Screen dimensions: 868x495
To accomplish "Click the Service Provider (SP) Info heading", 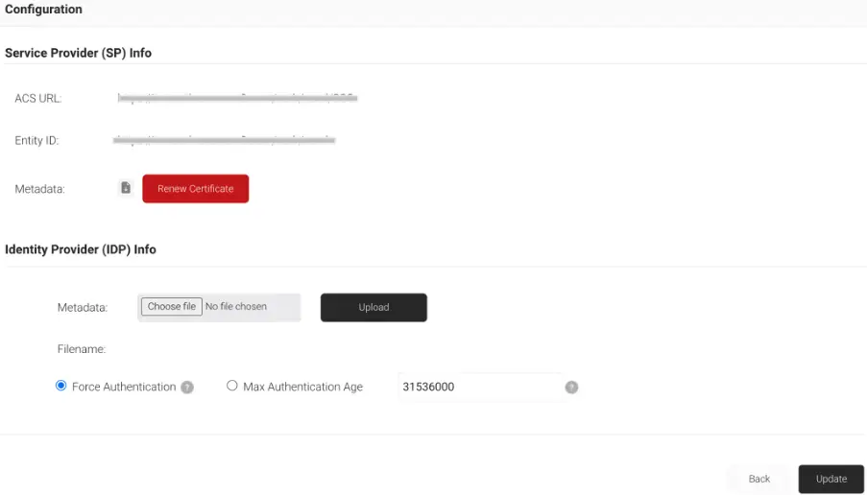I will [78, 53].
